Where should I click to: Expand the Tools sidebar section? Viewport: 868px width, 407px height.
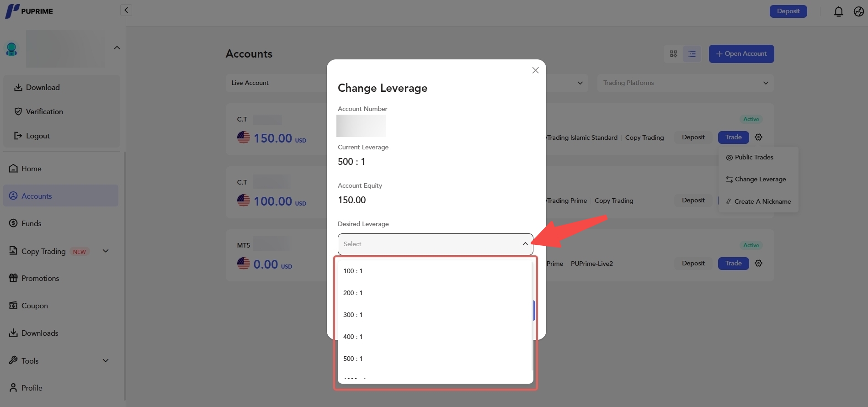pos(106,360)
